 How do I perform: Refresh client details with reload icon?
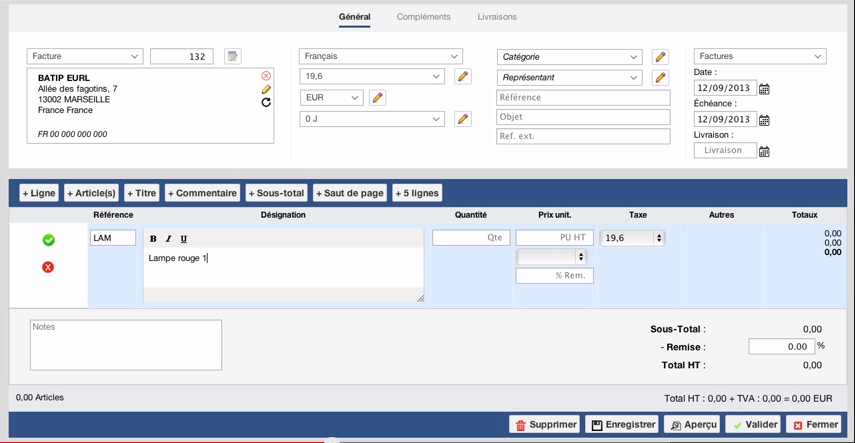[x=266, y=102]
